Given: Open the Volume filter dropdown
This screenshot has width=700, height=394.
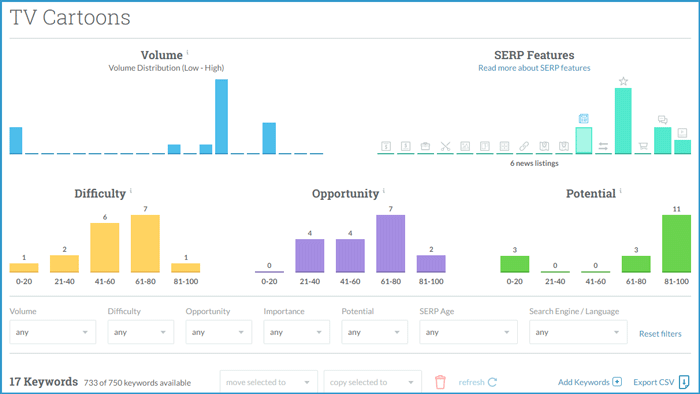Looking at the screenshot, I should coord(53,332).
